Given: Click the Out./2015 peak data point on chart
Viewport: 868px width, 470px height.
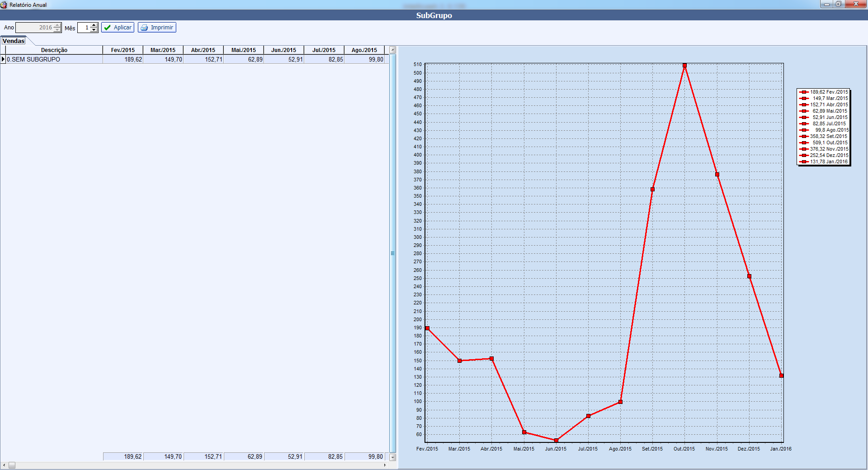Looking at the screenshot, I should click(x=685, y=66).
